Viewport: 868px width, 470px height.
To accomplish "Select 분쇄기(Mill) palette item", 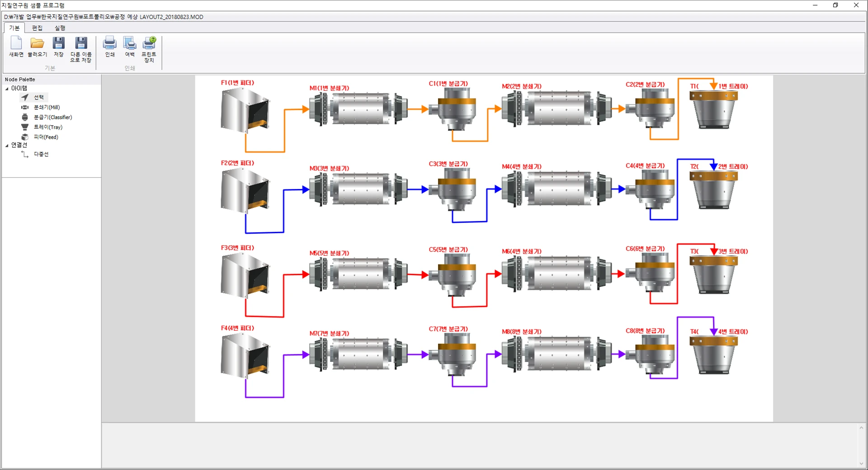I will [41, 107].
